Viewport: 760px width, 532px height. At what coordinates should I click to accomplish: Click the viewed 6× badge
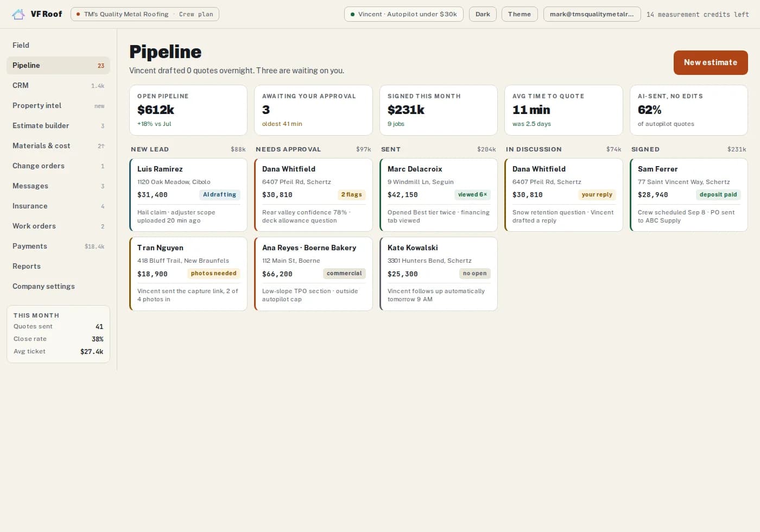coord(472,195)
